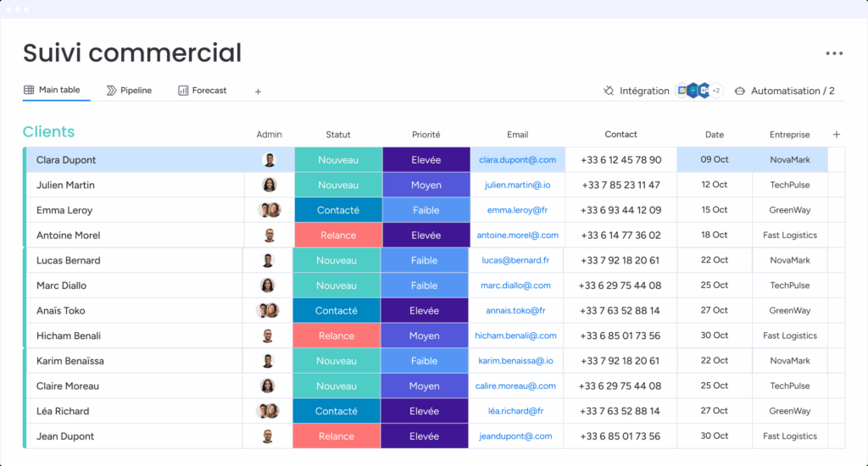Open email link julien.martin@io
Viewport: 868px width, 466px height.
tap(518, 185)
